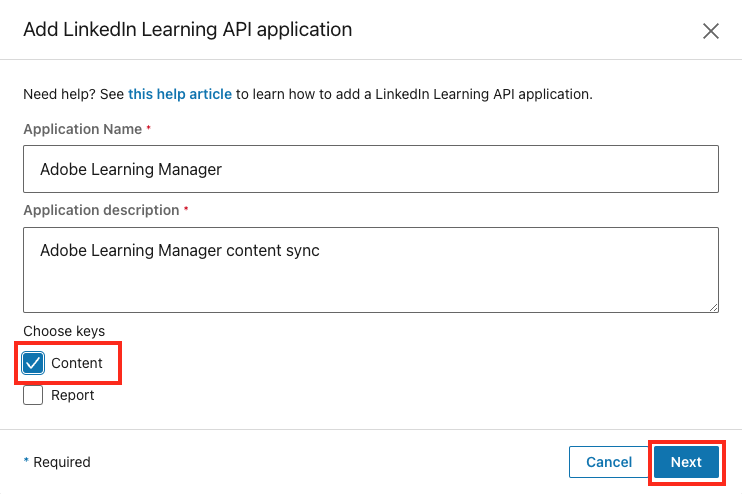Proceed with the Next button
The image size is (742, 494).
686,462
